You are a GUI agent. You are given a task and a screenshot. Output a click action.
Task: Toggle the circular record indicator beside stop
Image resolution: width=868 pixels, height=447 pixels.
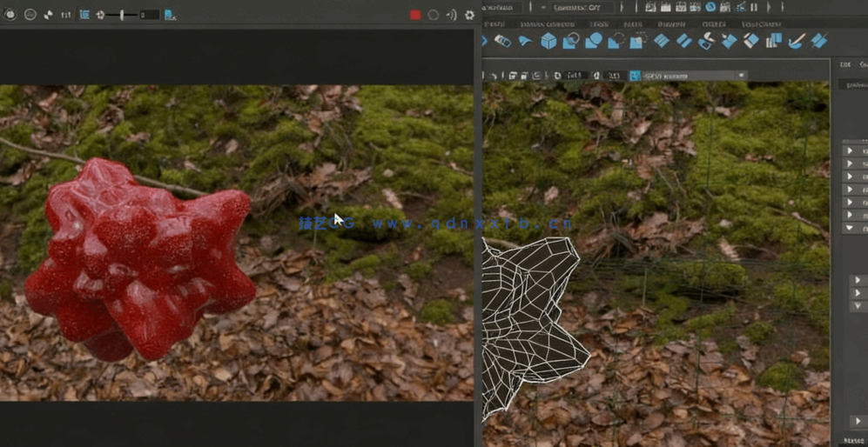click(433, 15)
